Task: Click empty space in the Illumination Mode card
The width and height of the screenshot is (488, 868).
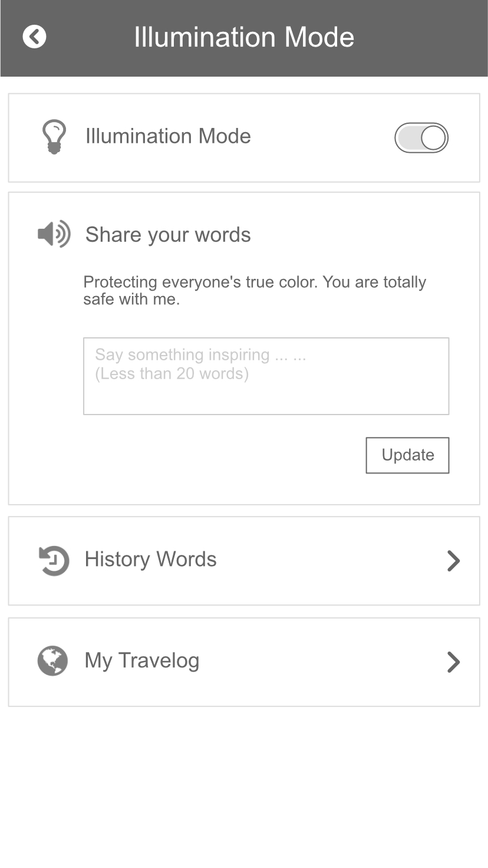Action: [321, 138]
